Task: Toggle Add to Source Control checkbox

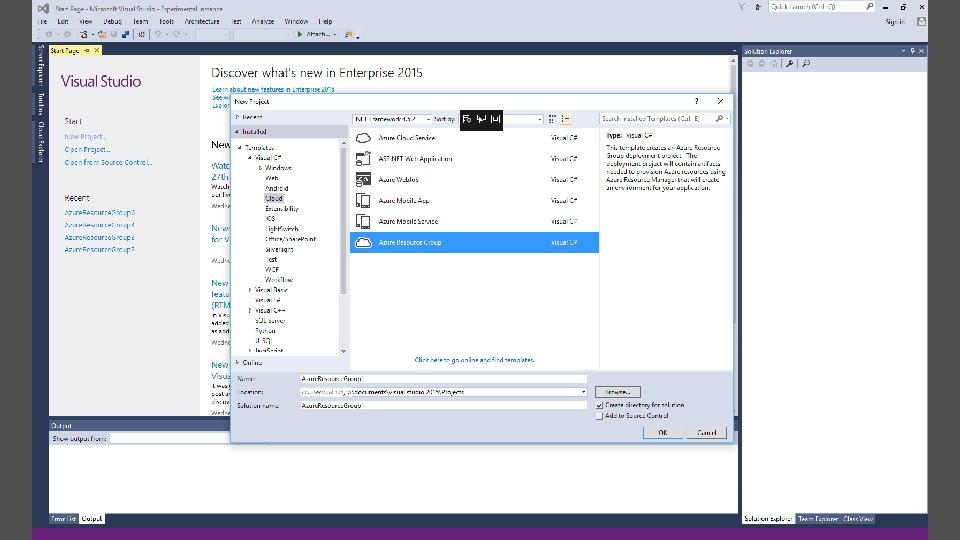Action: 599,416
